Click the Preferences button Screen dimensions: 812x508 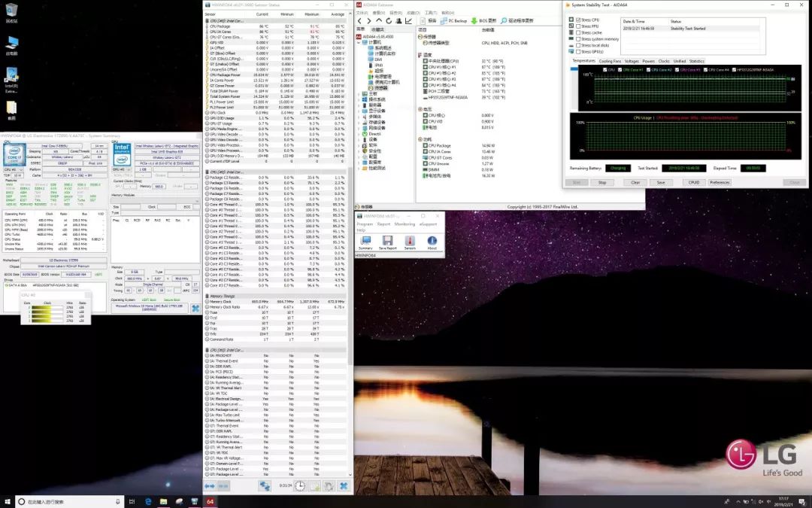tap(720, 182)
